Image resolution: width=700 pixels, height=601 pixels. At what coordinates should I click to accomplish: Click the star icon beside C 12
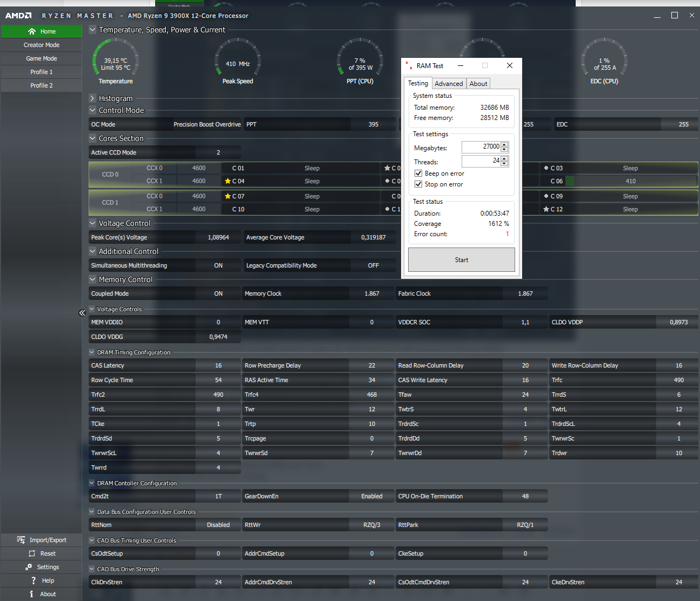pyautogui.click(x=546, y=209)
